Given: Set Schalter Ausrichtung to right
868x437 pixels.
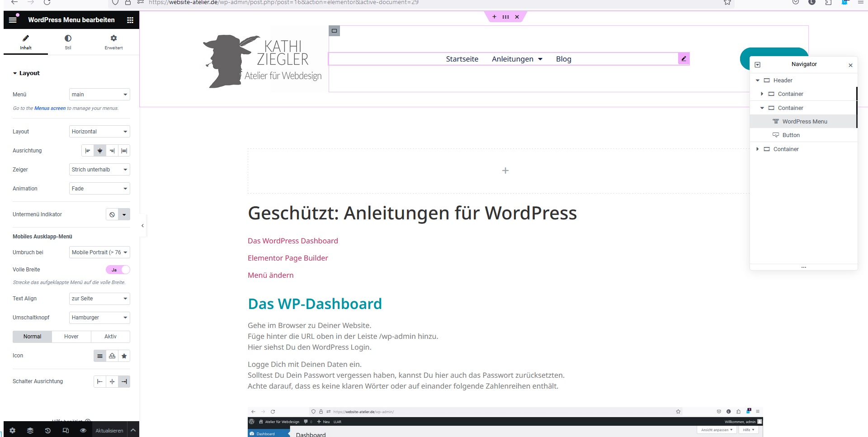Looking at the screenshot, I should [x=124, y=382].
